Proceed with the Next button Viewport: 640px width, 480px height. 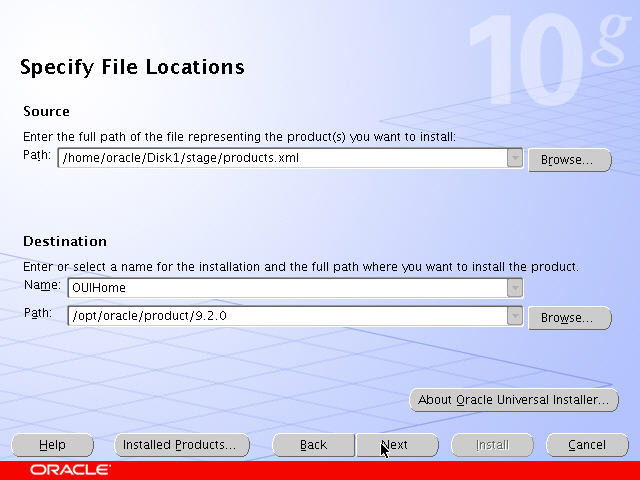coord(397,445)
